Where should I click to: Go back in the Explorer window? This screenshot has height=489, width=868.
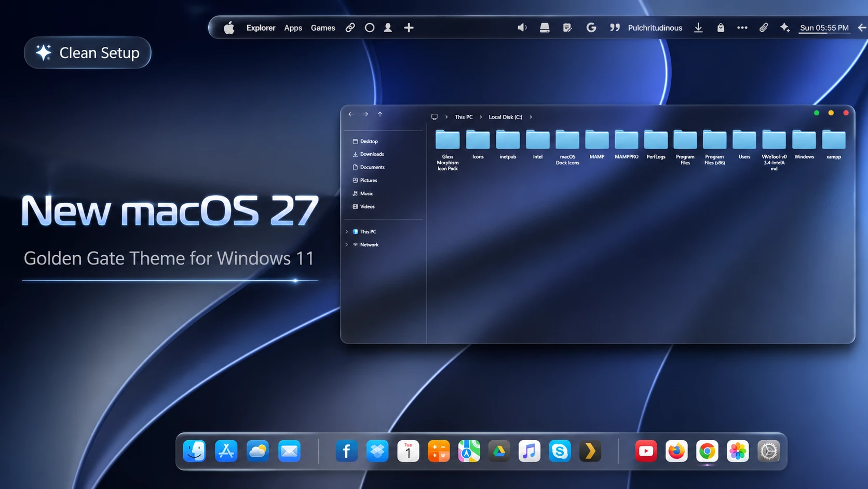click(351, 114)
